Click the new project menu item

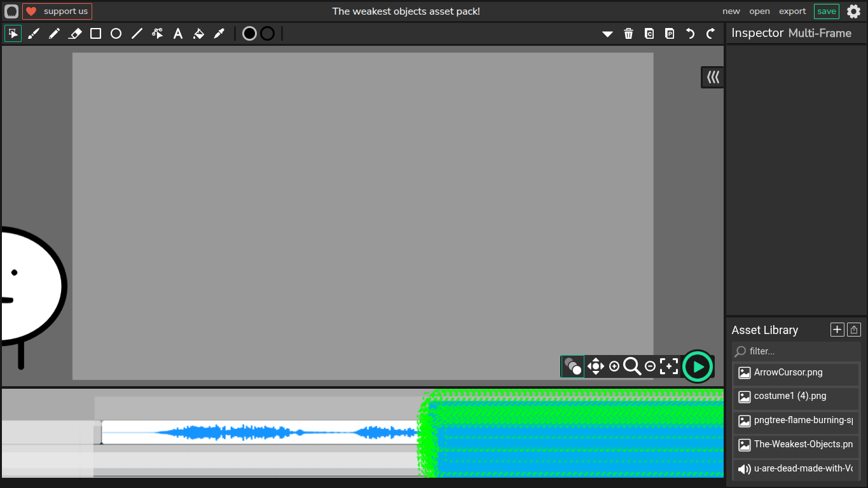tap(731, 11)
